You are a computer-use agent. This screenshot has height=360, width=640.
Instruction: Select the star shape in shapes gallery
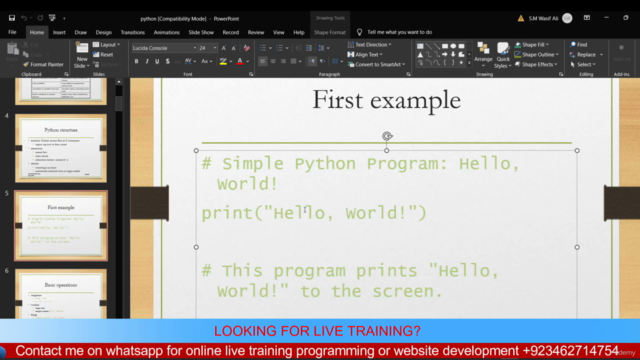click(461, 62)
